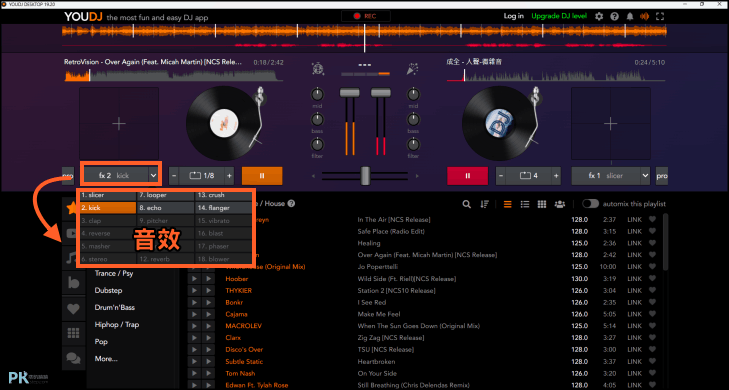Favorite the 'In The Air' track heart
Screen dimensions: 729x390
[x=652, y=219]
